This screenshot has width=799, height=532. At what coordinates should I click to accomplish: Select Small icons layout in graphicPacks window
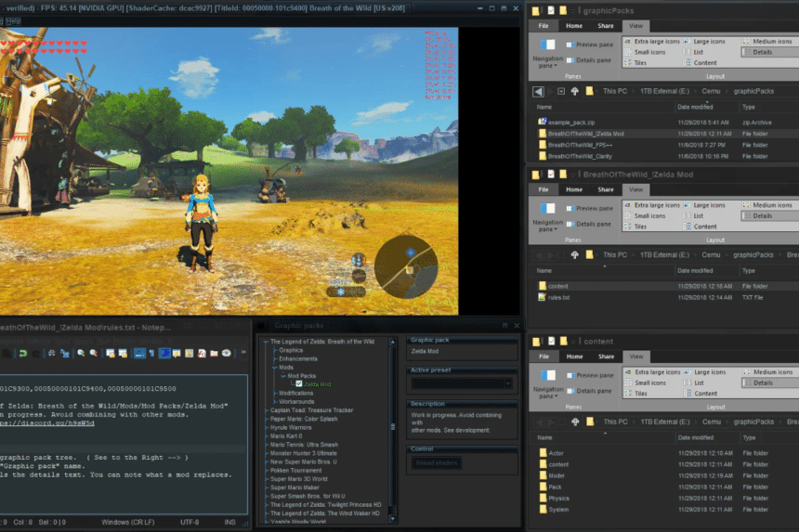[x=645, y=52]
